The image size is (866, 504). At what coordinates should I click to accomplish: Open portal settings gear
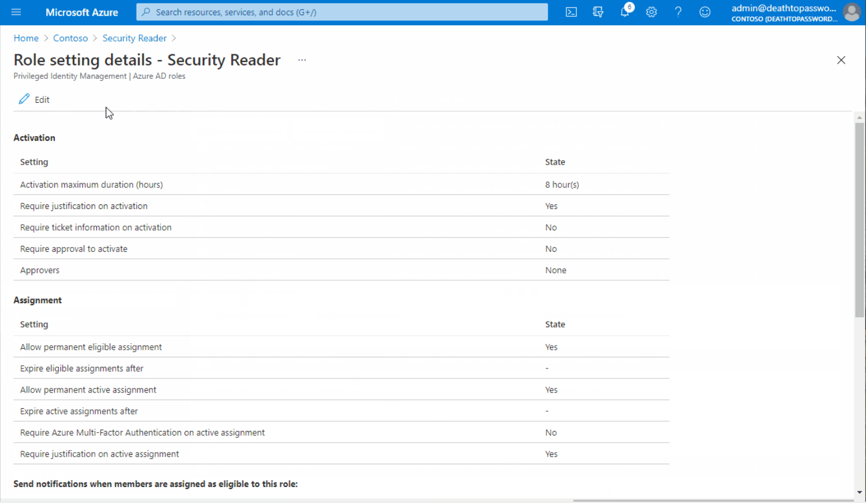click(651, 12)
